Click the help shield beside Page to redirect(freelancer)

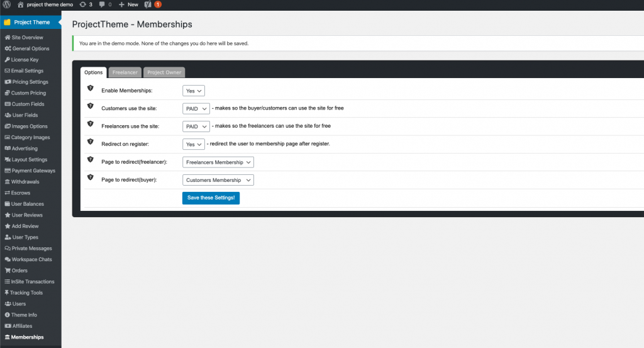click(91, 159)
